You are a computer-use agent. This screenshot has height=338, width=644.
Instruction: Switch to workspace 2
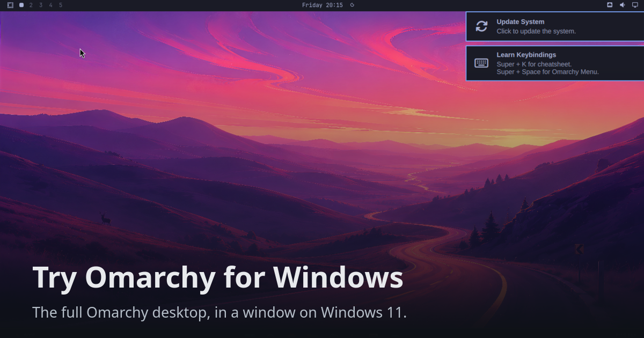(31, 5)
